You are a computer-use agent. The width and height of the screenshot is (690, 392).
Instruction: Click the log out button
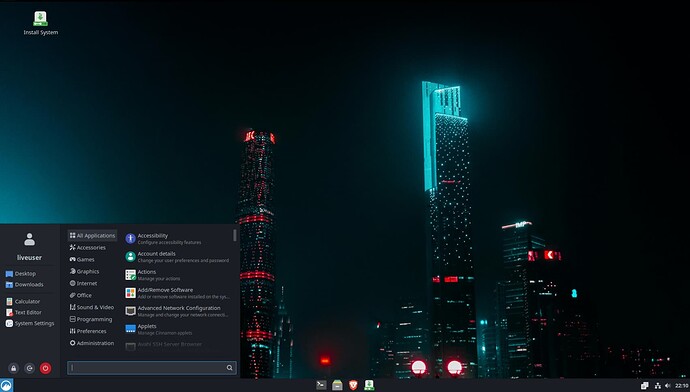point(29,368)
